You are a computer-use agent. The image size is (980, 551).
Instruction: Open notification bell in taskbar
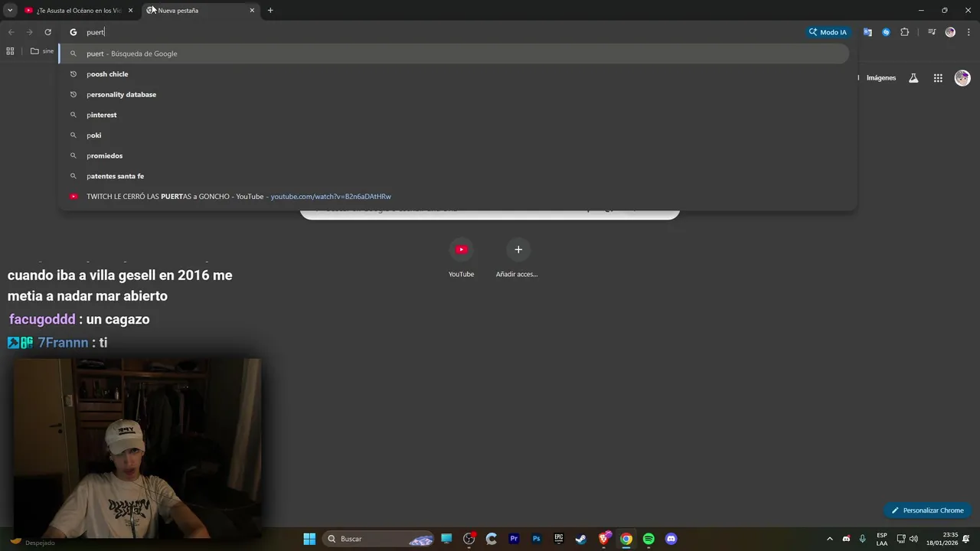point(968,539)
